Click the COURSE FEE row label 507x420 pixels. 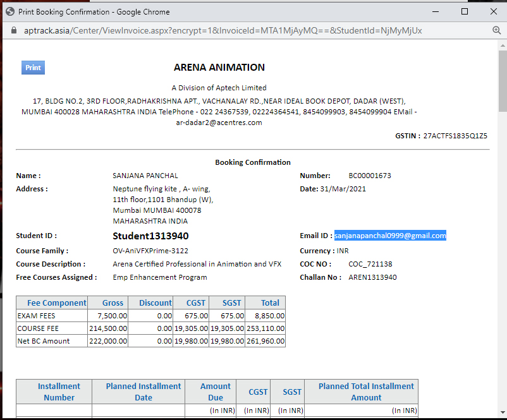tap(38, 328)
